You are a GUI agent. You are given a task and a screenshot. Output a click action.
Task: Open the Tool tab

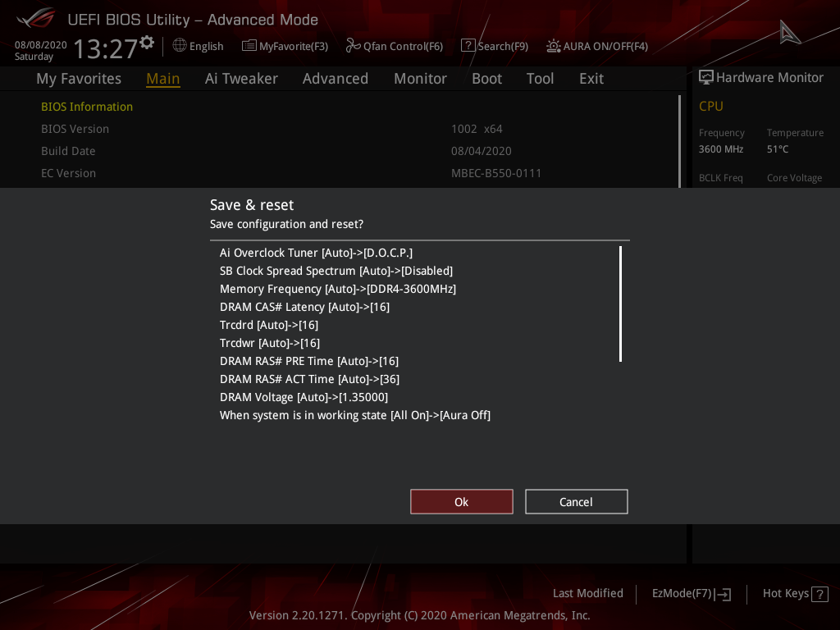coord(540,79)
